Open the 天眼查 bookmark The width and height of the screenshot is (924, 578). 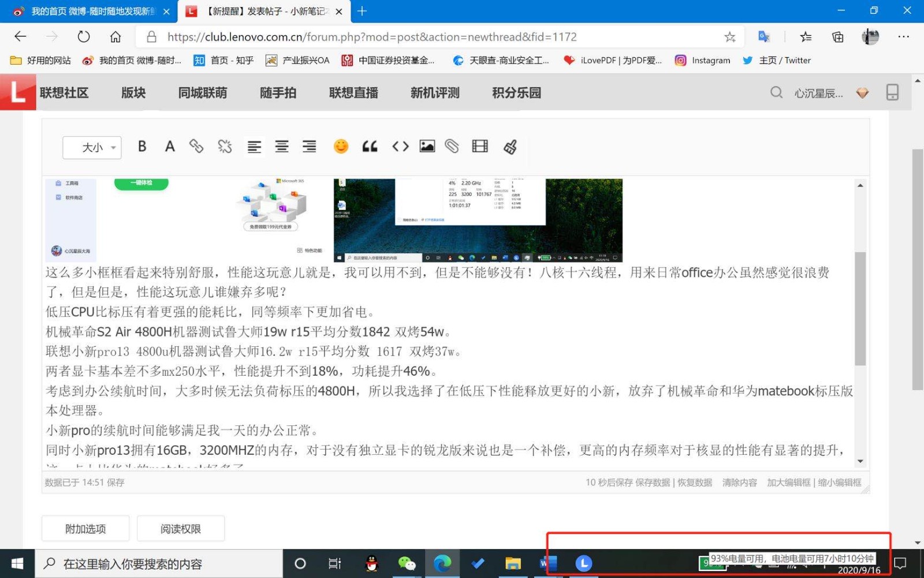point(501,60)
